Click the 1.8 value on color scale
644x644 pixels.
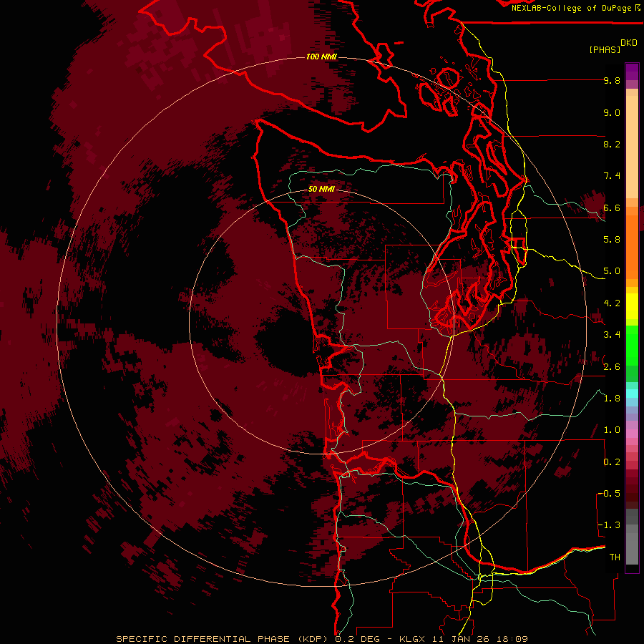612,399
